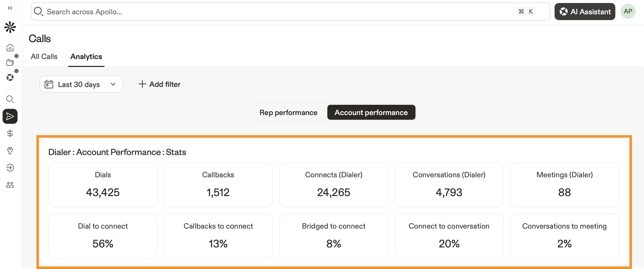Viewport: 644px width, 269px height.
Task: Switch to the All Calls tab
Action: [44, 57]
